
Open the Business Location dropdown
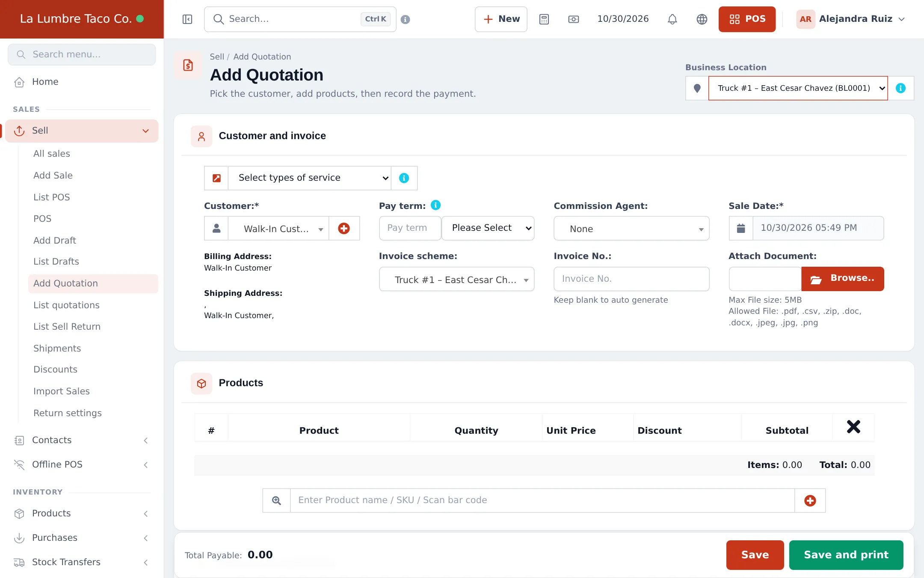[x=798, y=88]
